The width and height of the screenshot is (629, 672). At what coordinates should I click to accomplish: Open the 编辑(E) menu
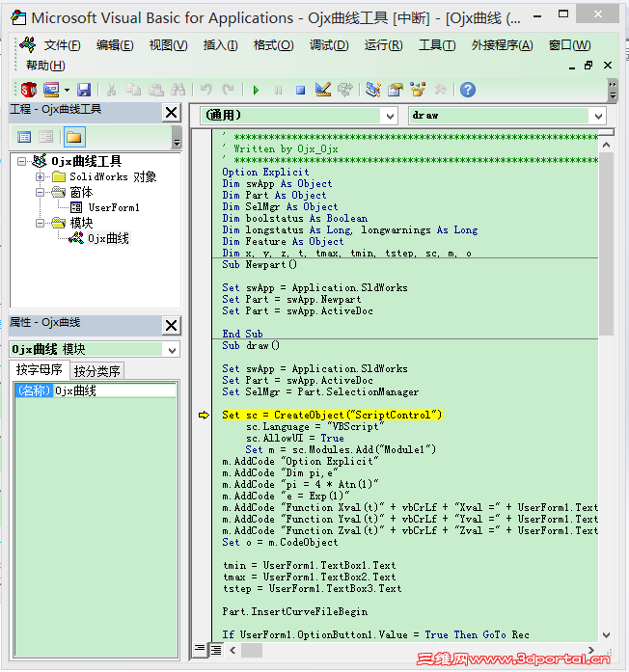pyautogui.click(x=115, y=45)
